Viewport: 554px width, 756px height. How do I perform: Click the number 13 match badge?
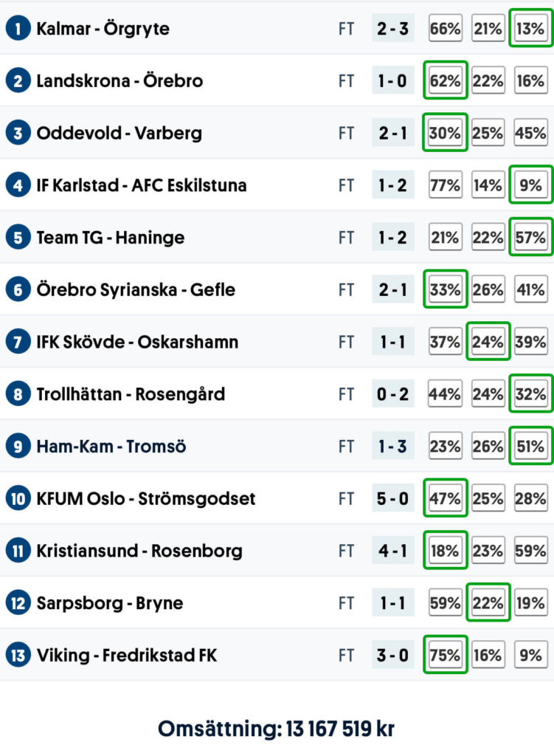[x=17, y=655]
